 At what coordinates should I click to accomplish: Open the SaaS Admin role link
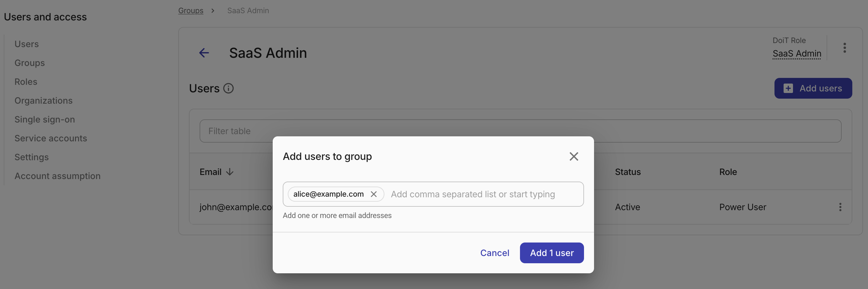click(x=796, y=54)
